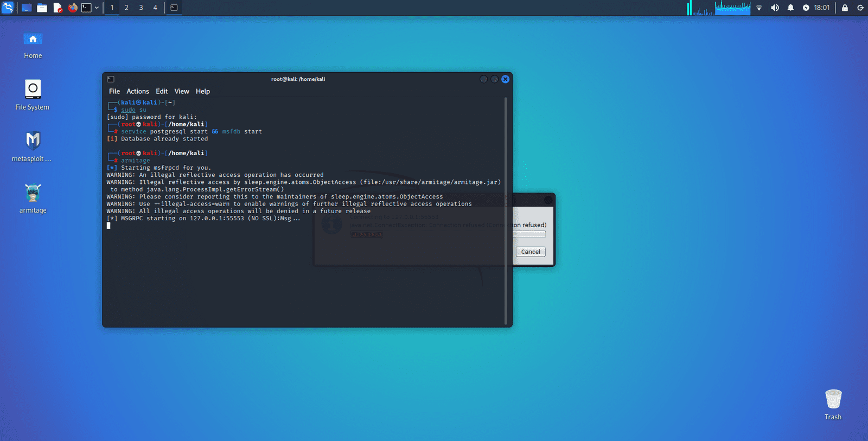Click the show desktop panel icon
The height and width of the screenshot is (441, 868).
pyautogui.click(x=26, y=8)
